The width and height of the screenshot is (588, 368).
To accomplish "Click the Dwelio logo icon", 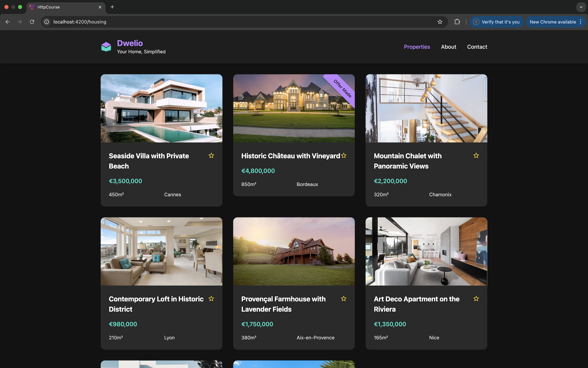I will [x=106, y=46].
